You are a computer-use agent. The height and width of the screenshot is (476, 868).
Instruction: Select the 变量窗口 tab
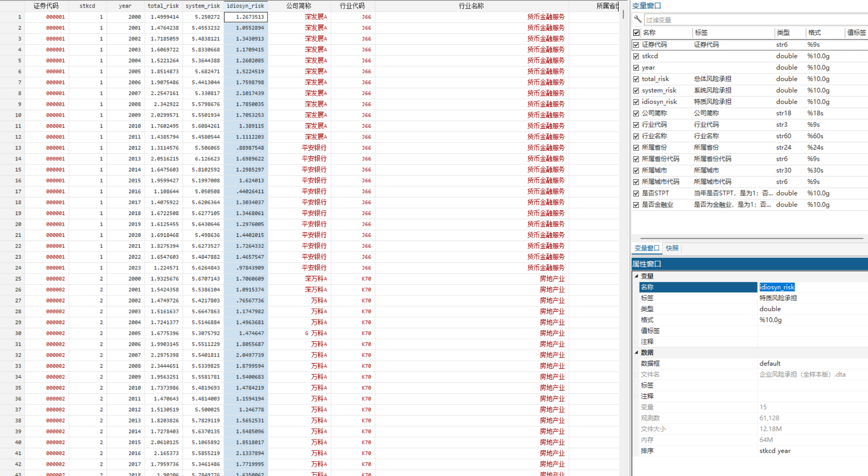pos(647,248)
